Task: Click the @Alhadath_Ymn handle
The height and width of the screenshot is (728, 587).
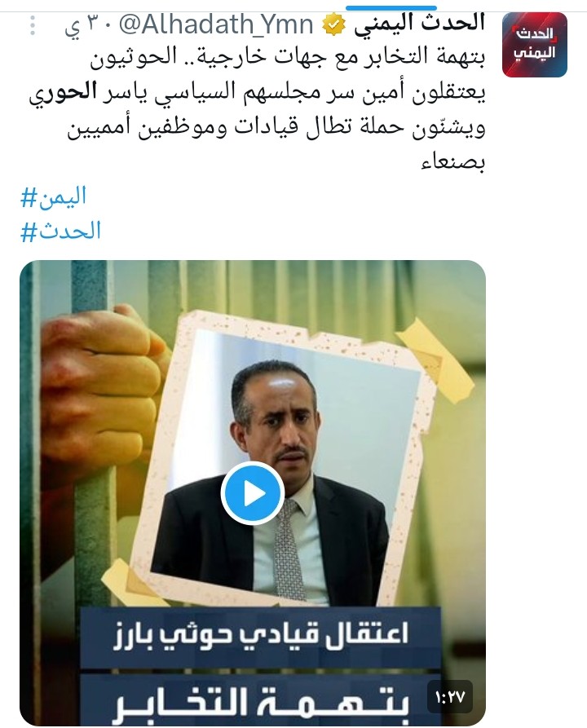Action: pyautogui.click(x=216, y=24)
